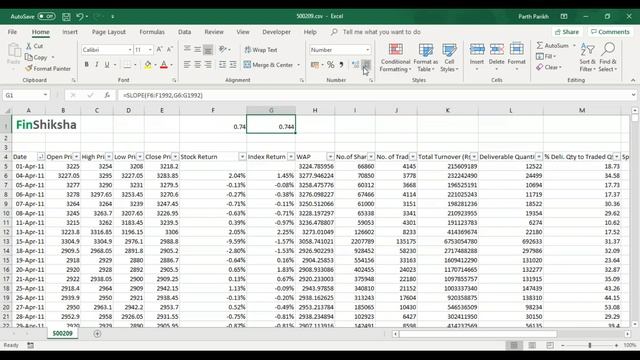Click the Font Color A icon
640x360 pixels.
164,64
